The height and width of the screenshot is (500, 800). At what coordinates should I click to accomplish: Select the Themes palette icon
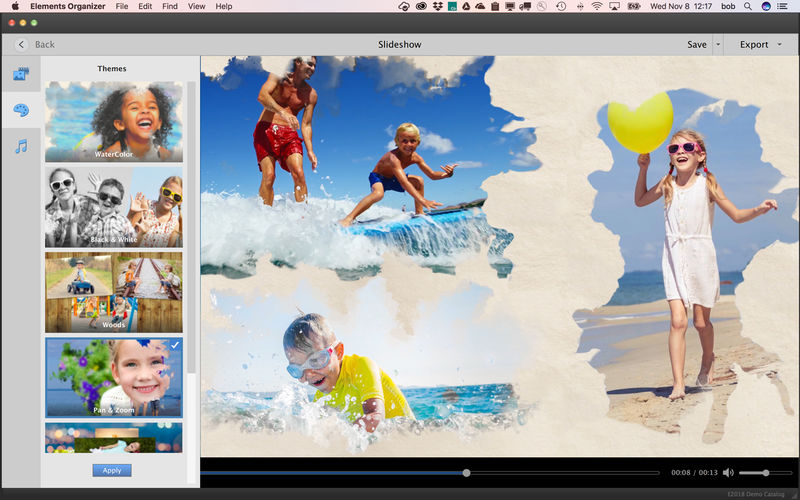click(20, 109)
